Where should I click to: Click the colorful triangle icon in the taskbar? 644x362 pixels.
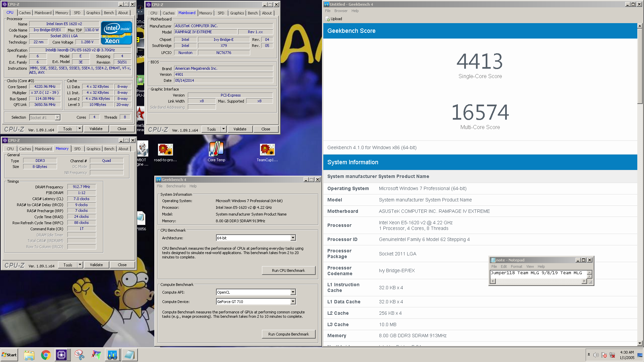click(x=96, y=355)
